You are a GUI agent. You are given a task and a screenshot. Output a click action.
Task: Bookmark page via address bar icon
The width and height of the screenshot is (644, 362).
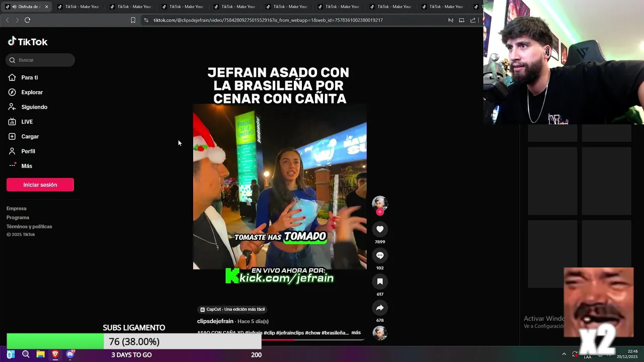click(133, 20)
